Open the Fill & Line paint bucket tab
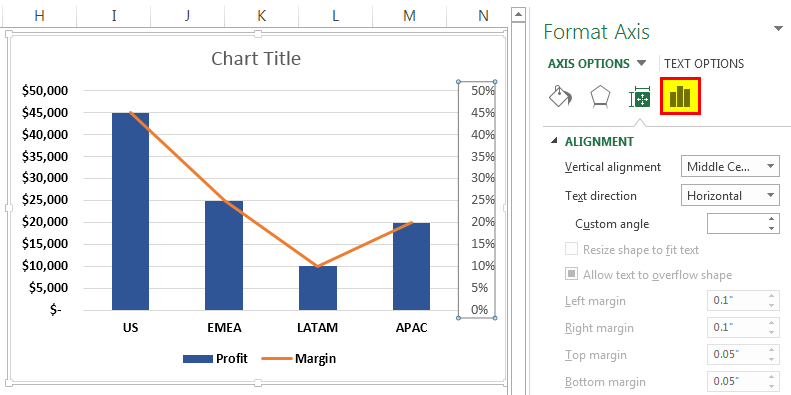Viewport: 791px width, 395px height. pos(560,96)
